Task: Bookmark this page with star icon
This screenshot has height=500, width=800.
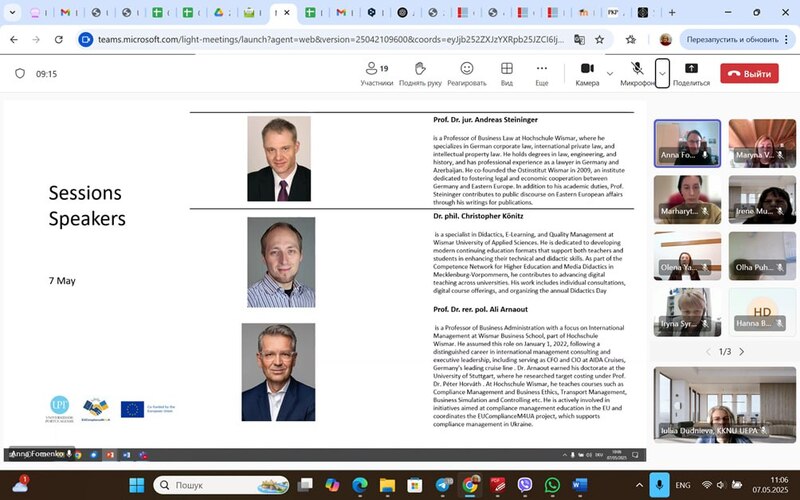Action: [599, 39]
